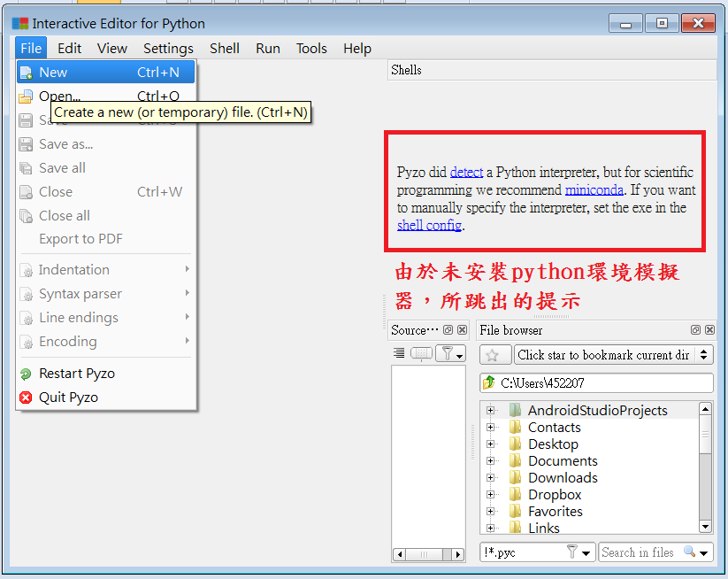The width and height of the screenshot is (728, 579).
Task: Expand the AndroidStudioProjects folder node
Action: tap(491, 411)
